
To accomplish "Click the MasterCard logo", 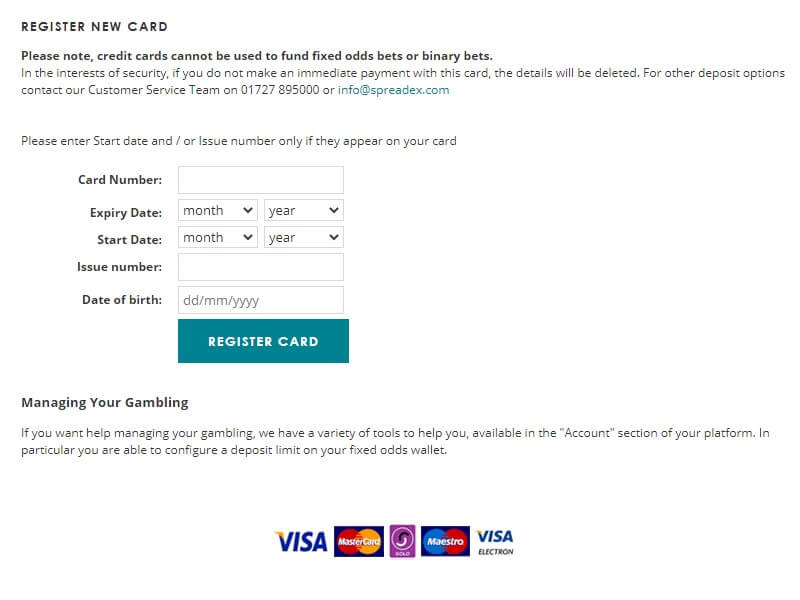I will (359, 541).
